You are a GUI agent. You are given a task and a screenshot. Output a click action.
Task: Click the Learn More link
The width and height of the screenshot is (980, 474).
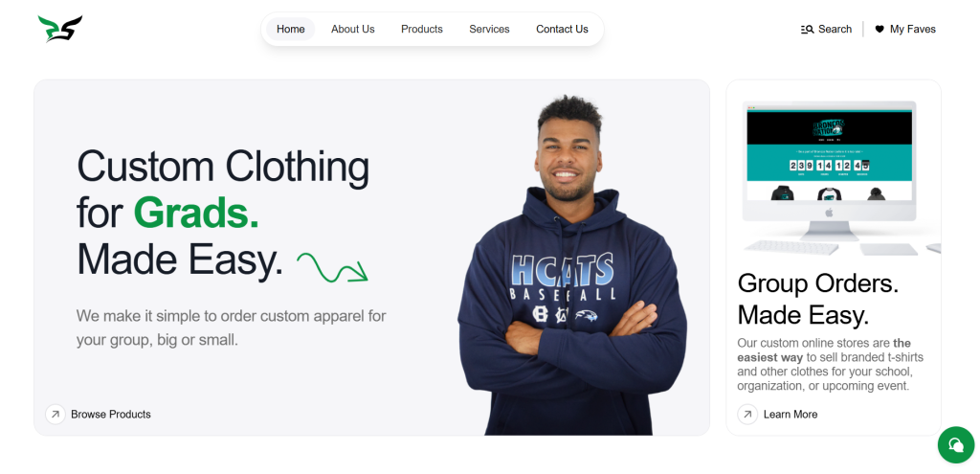click(790, 414)
